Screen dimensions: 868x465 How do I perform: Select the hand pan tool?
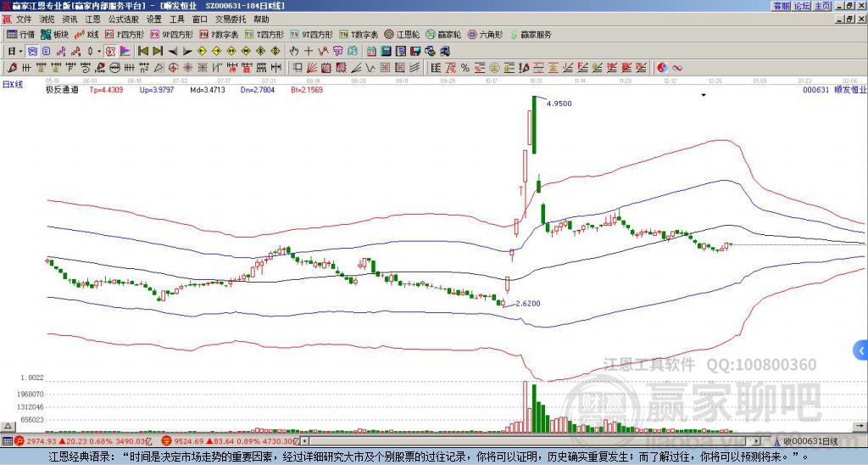click(x=294, y=51)
